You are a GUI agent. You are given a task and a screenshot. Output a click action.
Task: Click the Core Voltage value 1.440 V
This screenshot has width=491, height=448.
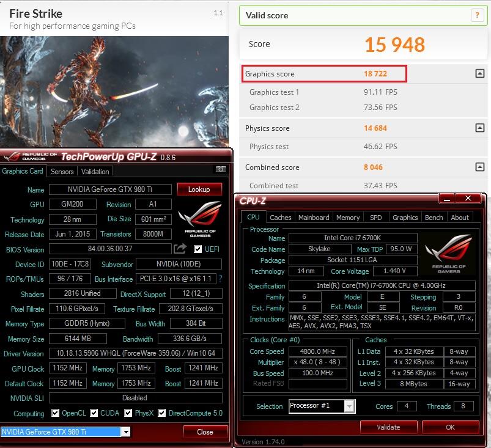395,271
